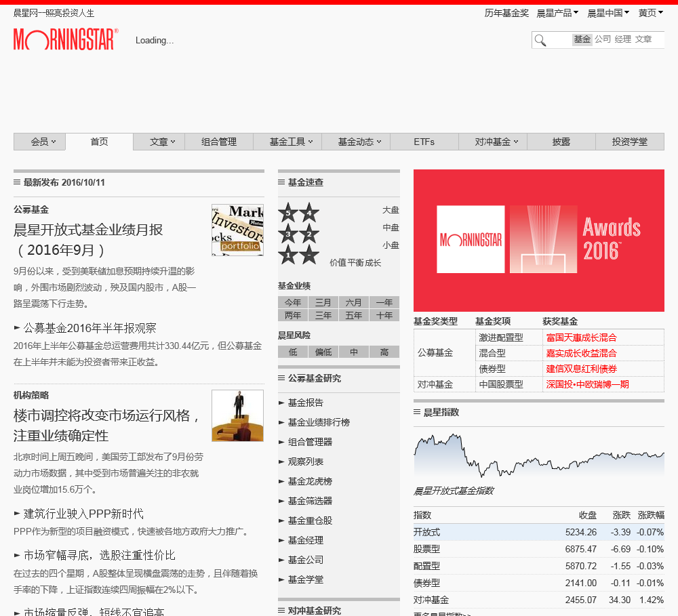Open the 基金龙虎榜 link

[310, 482]
